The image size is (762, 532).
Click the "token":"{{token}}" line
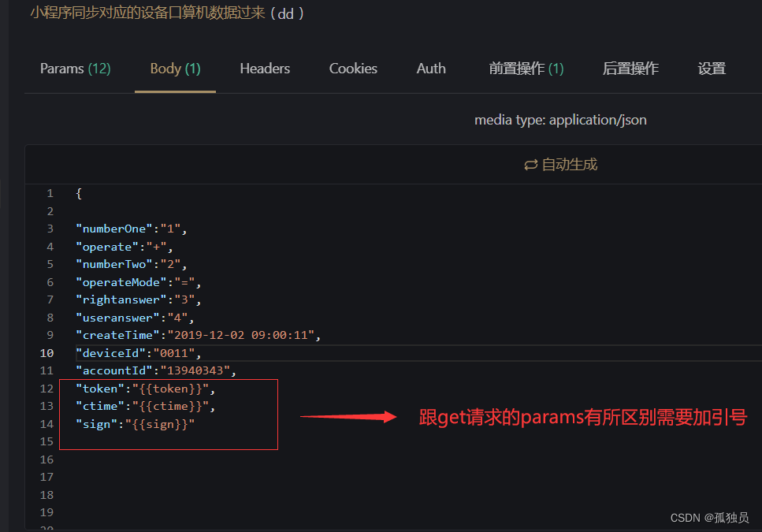click(x=145, y=389)
